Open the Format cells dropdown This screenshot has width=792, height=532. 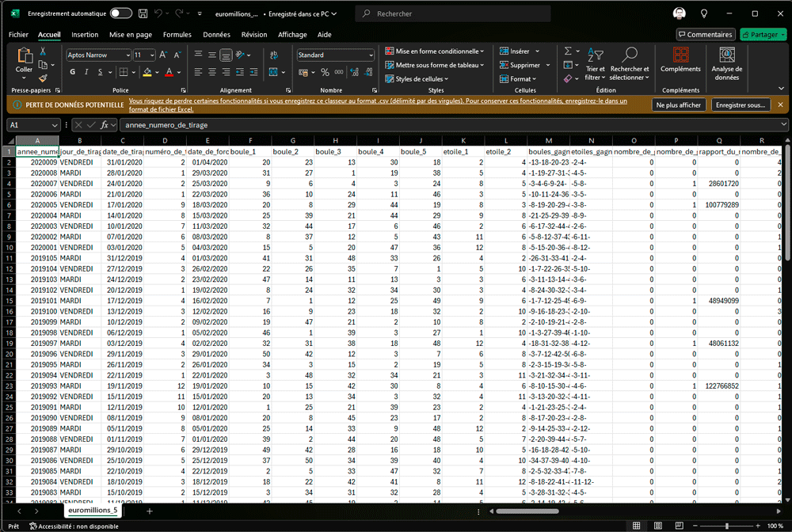[x=518, y=78]
